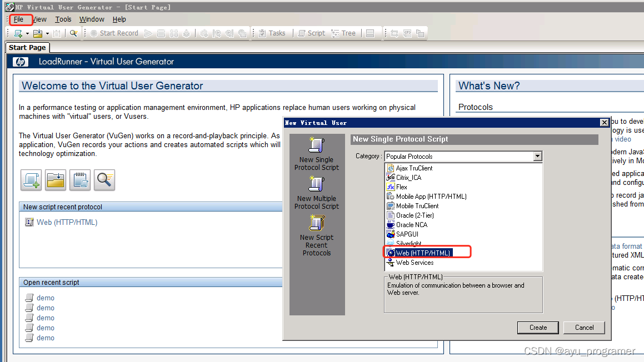Click the Compile toolbar icon

coord(187,33)
